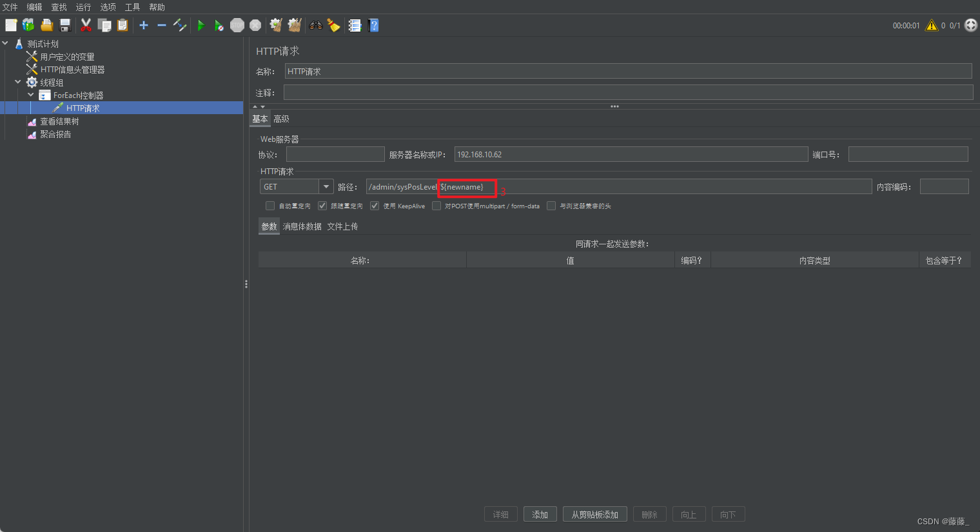Screen dimensions: 980x532
Task: Click the gray Stop sign icon
Action: [x=237, y=25]
